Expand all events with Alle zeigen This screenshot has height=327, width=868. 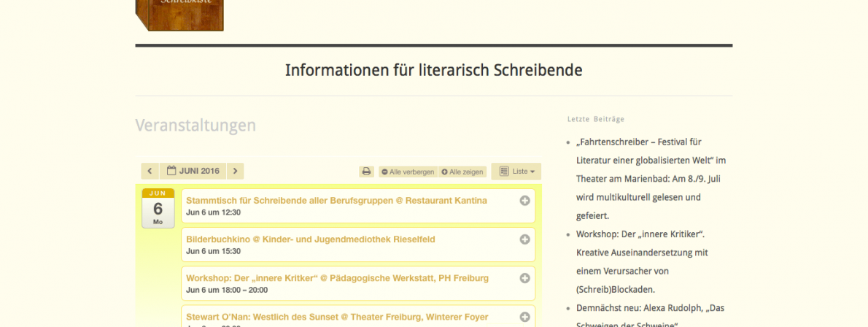point(462,172)
